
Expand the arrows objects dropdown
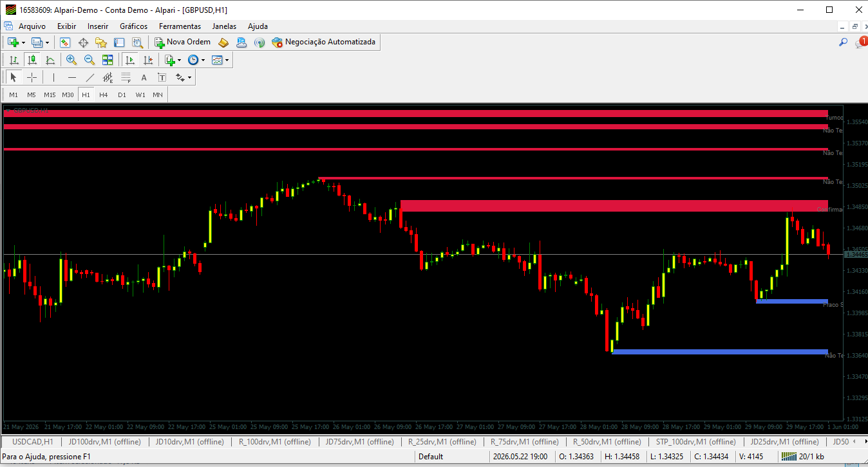pyautogui.click(x=189, y=78)
